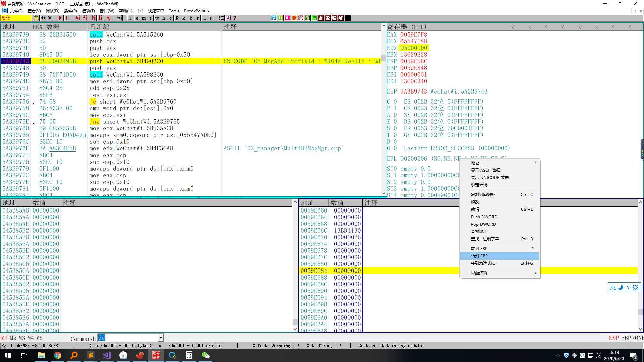
Task: Run the program with red play icon
Action: point(60,18)
